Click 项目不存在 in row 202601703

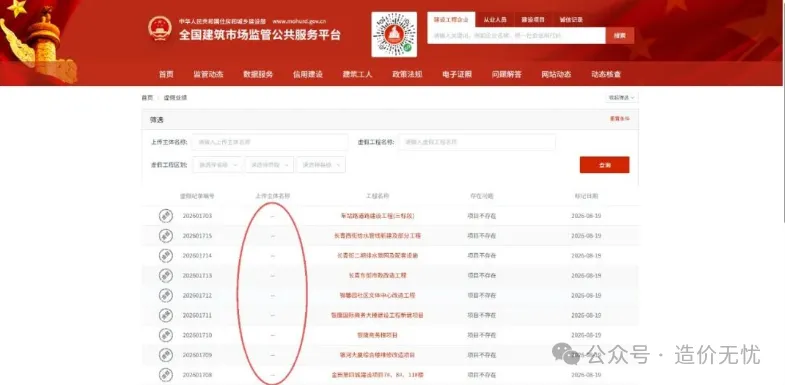click(x=482, y=216)
